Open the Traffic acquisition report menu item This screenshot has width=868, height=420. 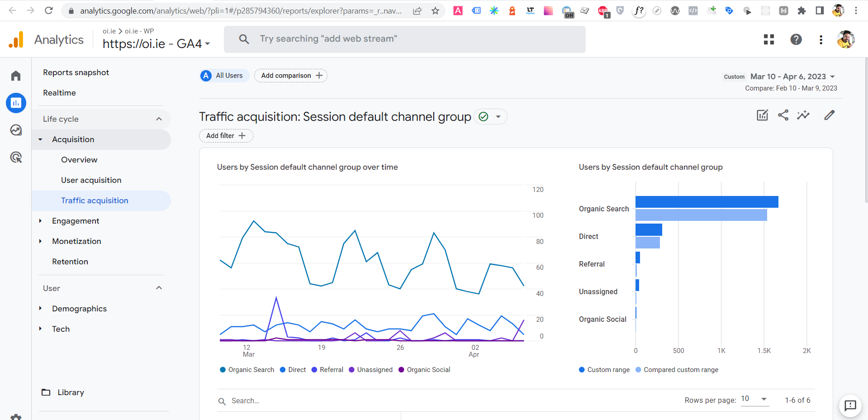(95, 200)
